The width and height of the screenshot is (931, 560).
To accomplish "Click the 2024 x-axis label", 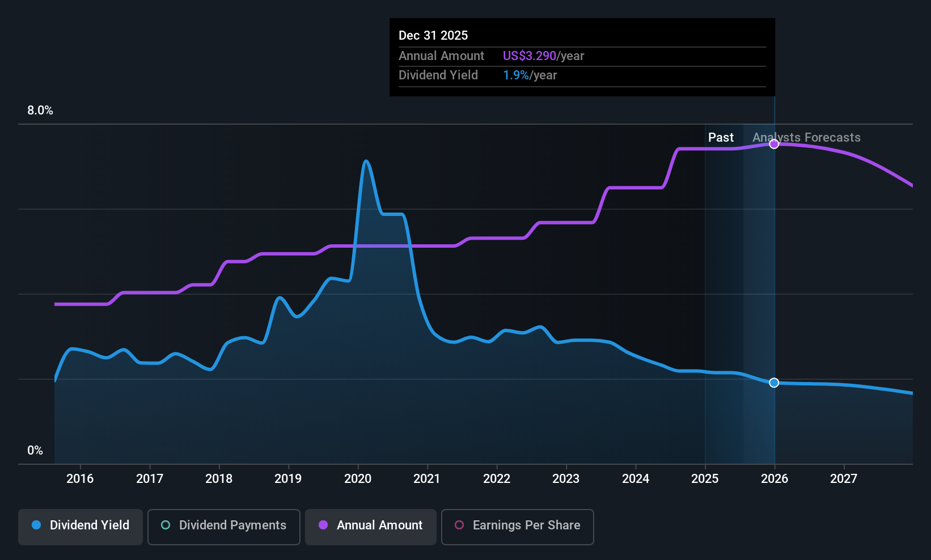I will point(636,478).
